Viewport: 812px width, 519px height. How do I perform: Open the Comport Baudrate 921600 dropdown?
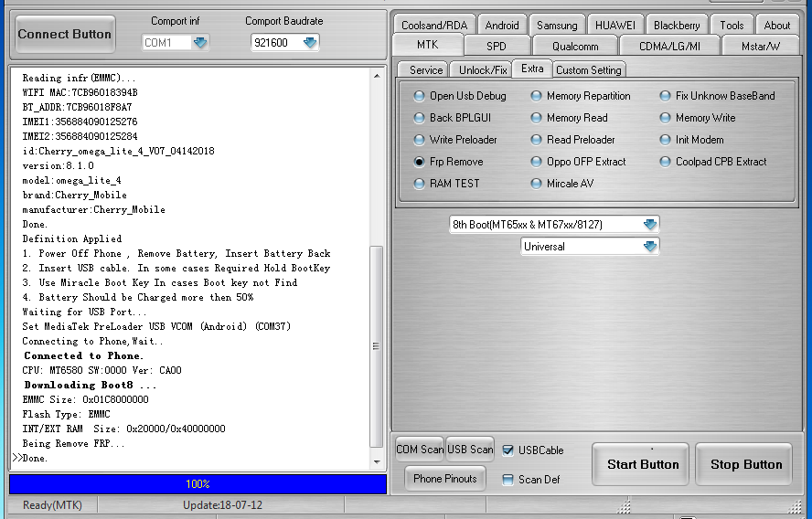coord(310,42)
